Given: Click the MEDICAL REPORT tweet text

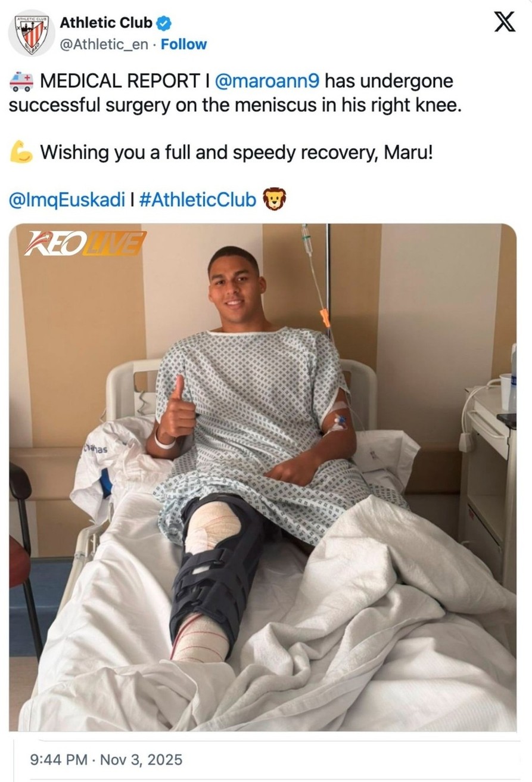Looking at the screenshot, I should (x=235, y=94).
